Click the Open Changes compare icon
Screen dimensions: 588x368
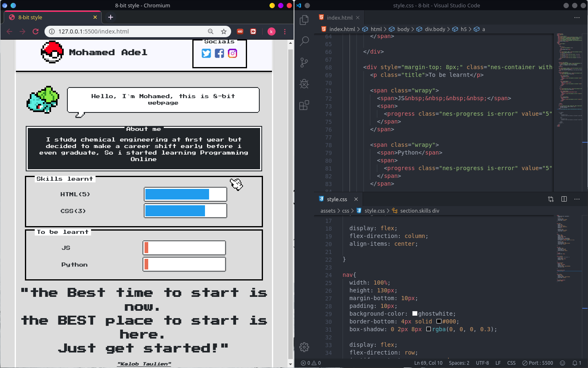click(x=551, y=199)
